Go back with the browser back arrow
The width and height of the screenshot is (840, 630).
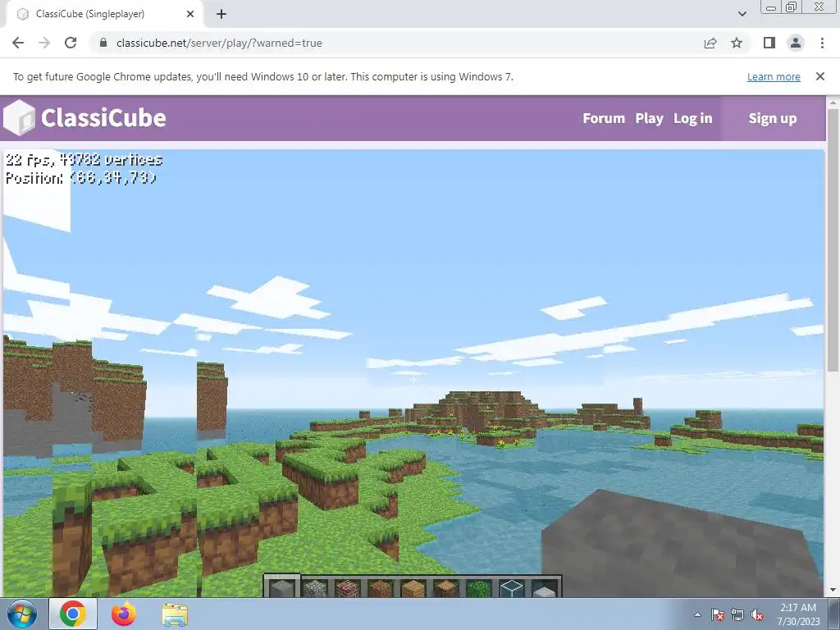[18, 43]
